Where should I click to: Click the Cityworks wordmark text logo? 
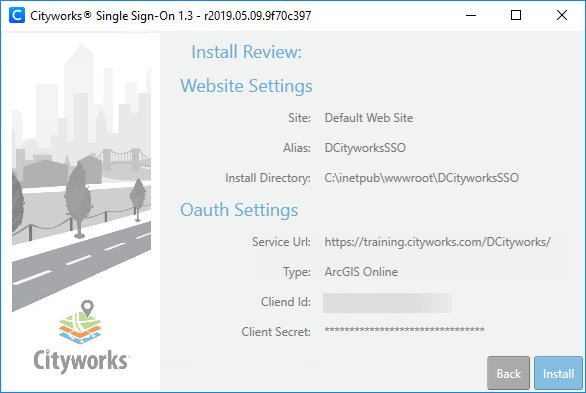click(x=81, y=361)
